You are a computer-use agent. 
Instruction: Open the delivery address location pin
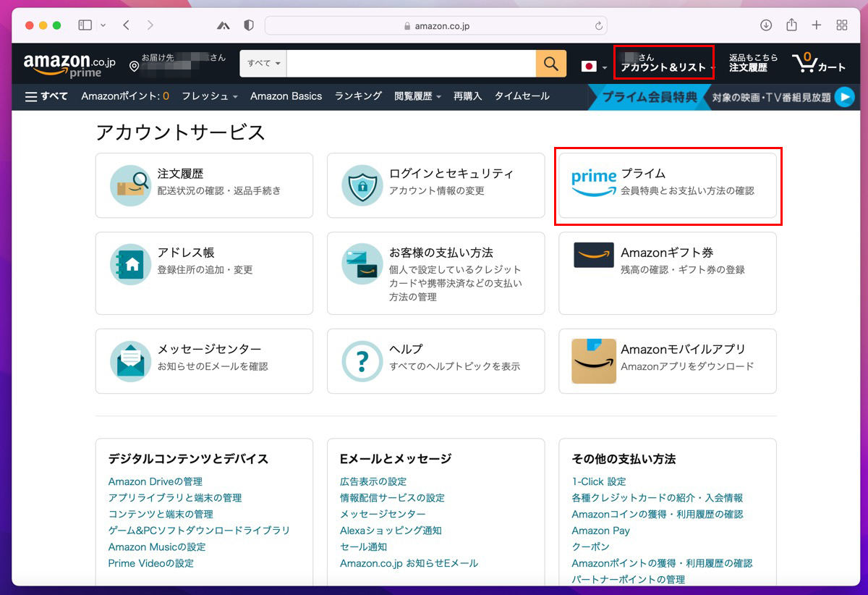coord(134,67)
